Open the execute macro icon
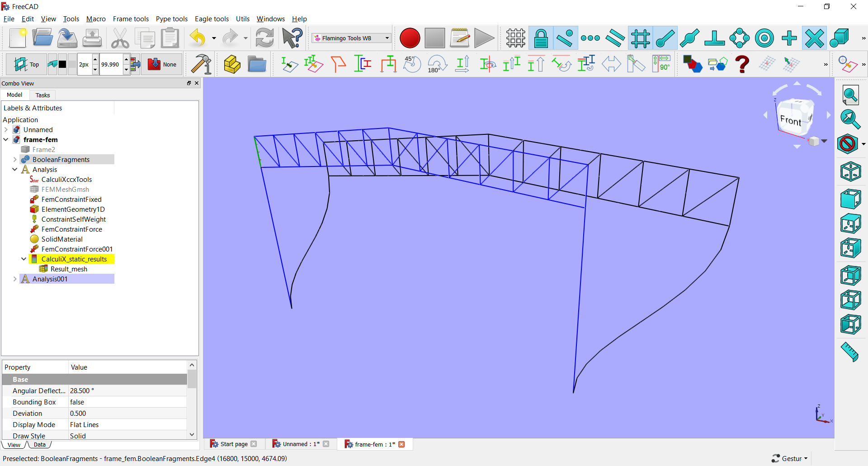The height and width of the screenshot is (466, 868). coord(484,38)
